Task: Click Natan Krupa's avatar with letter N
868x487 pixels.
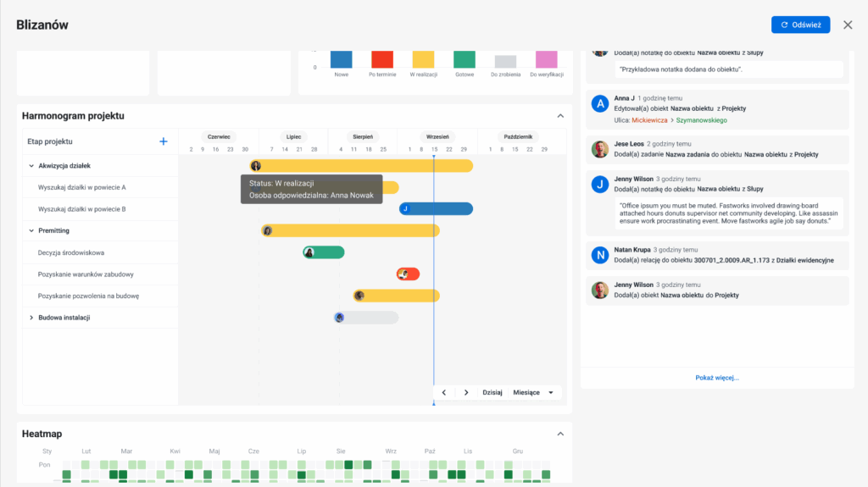Action: 600,254
